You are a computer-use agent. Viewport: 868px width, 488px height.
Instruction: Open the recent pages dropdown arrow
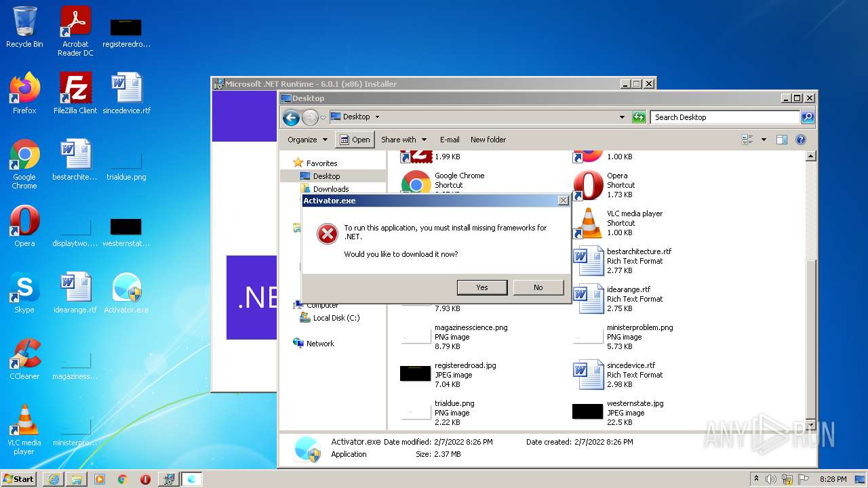(323, 117)
